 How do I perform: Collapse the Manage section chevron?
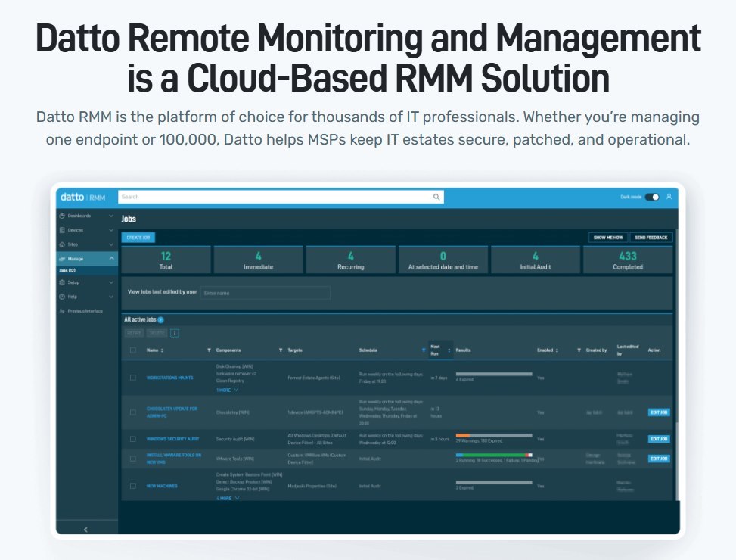(x=111, y=258)
